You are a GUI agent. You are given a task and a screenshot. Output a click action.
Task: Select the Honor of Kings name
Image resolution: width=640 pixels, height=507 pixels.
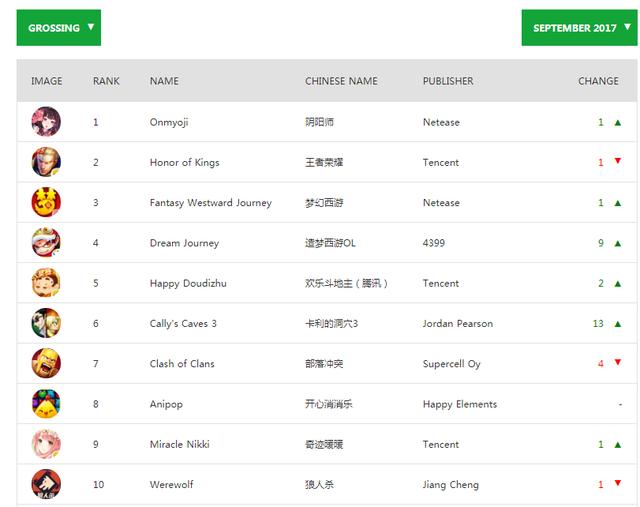point(184,162)
